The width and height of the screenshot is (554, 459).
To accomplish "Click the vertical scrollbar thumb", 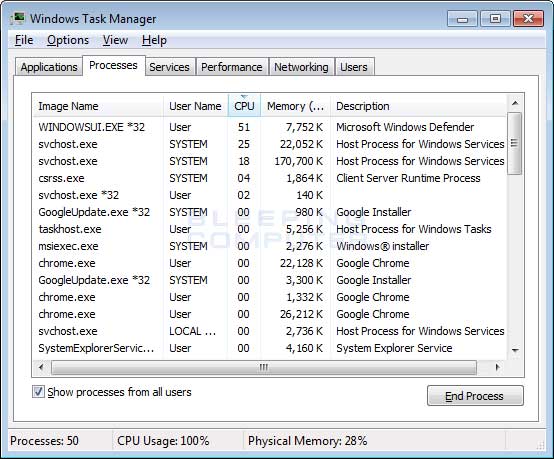I will pyautogui.click(x=514, y=143).
